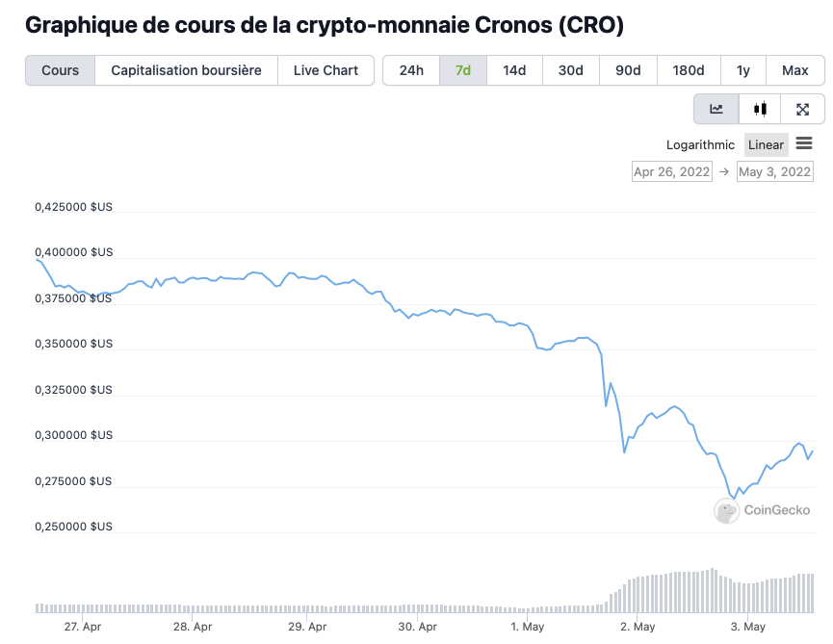The width and height of the screenshot is (833, 644).
Task: Choose the 24h time range
Action: (411, 70)
